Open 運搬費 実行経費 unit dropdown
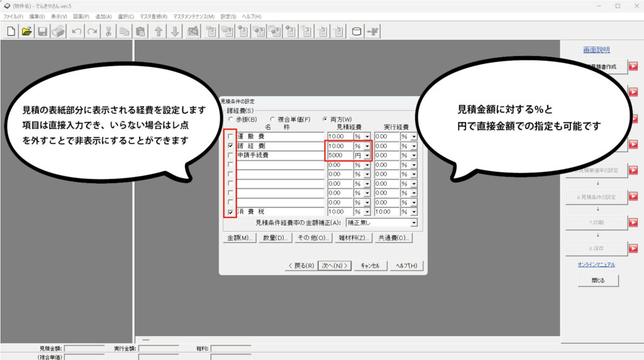The image size is (644, 360). 414,137
